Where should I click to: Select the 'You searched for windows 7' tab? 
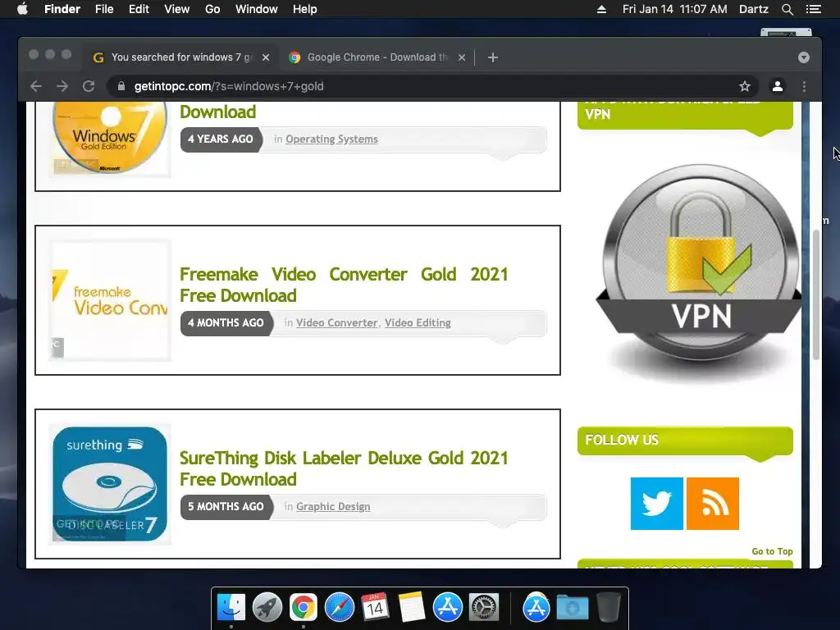pyautogui.click(x=180, y=57)
